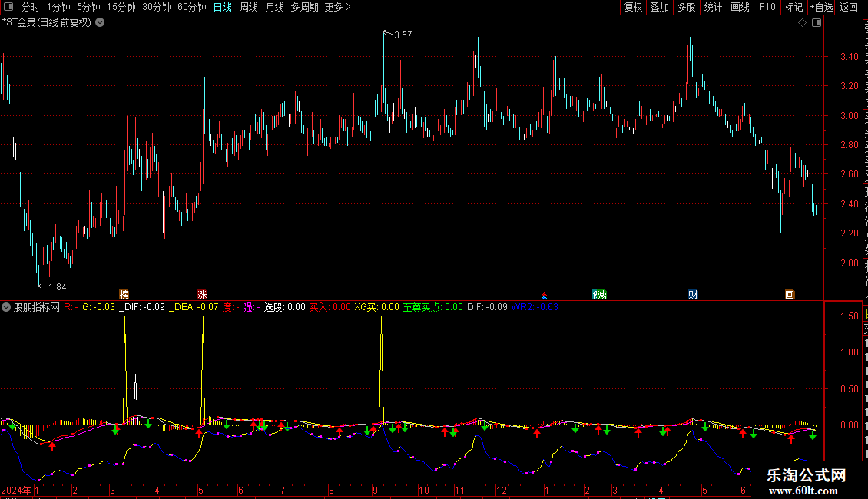This screenshot has width=868, height=499.
Task: Switch to 分时 chart tab
Action: [31, 7]
